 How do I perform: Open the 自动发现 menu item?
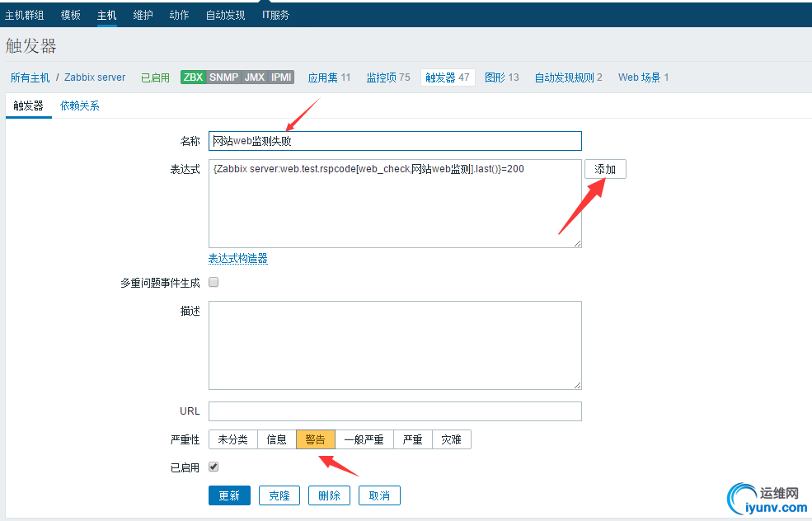click(x=225, y=15)
